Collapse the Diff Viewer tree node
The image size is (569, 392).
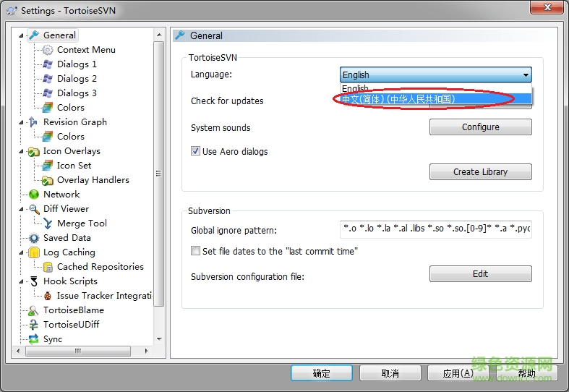point(22,209)
